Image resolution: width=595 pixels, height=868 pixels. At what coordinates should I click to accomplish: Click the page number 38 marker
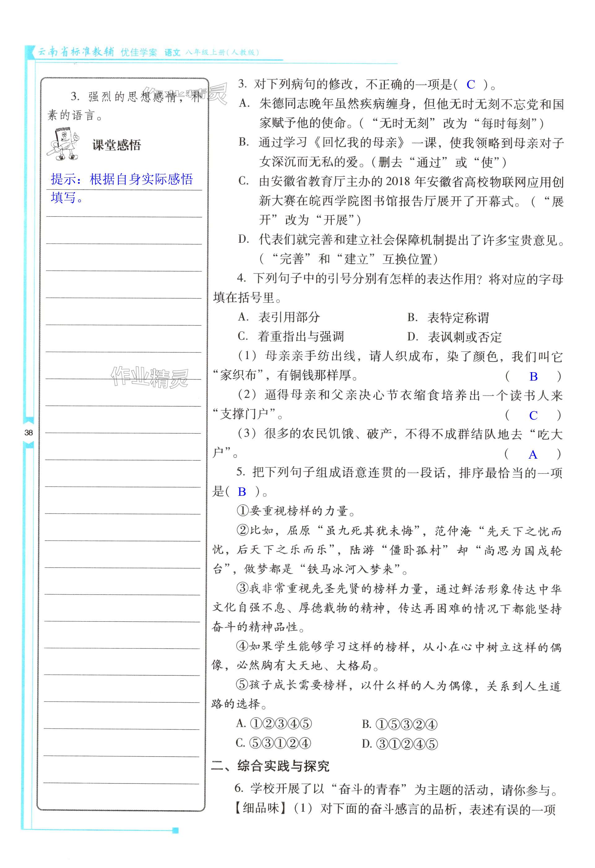(x=28, y=433)
